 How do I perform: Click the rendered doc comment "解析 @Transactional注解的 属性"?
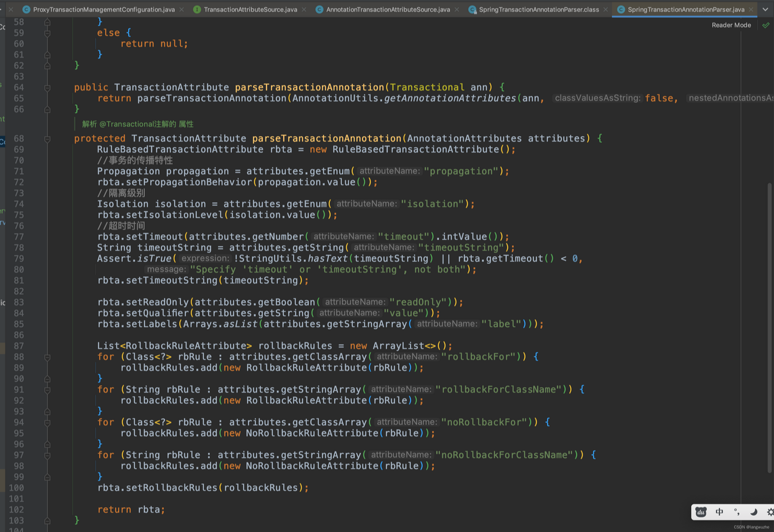point(138,124)
